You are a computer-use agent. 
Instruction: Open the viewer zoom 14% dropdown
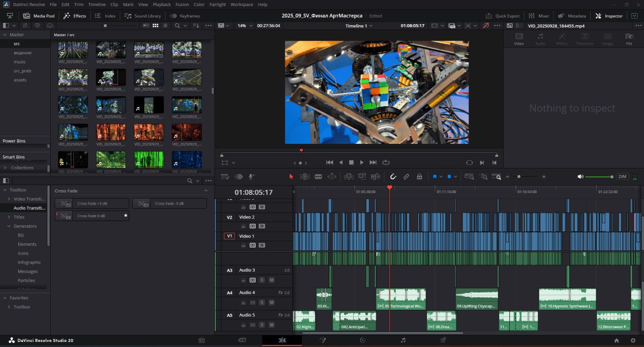click(x=245, y=26)
